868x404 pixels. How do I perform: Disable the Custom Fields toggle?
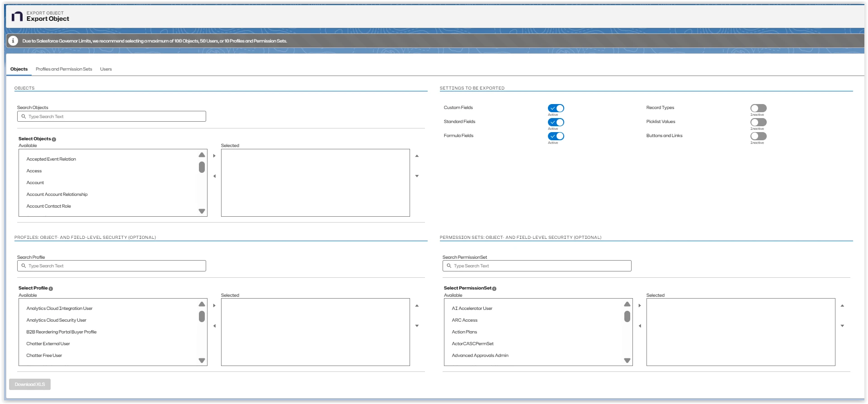tap(556, 108)
